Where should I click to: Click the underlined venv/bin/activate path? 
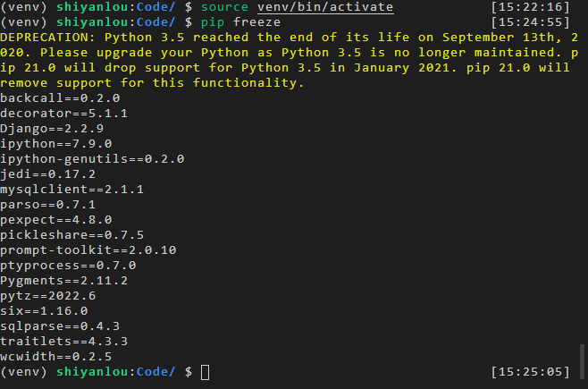[x=312, y=7]
